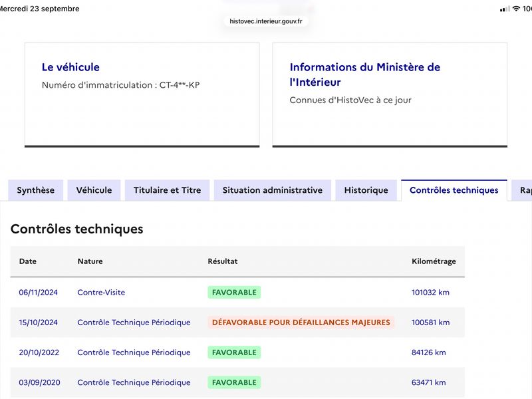Image resolution: width=532 pixels, height=399 pixels.
Task: Click the FAVORABLE badge for 20/10/2022
Action: pos(234,352)
